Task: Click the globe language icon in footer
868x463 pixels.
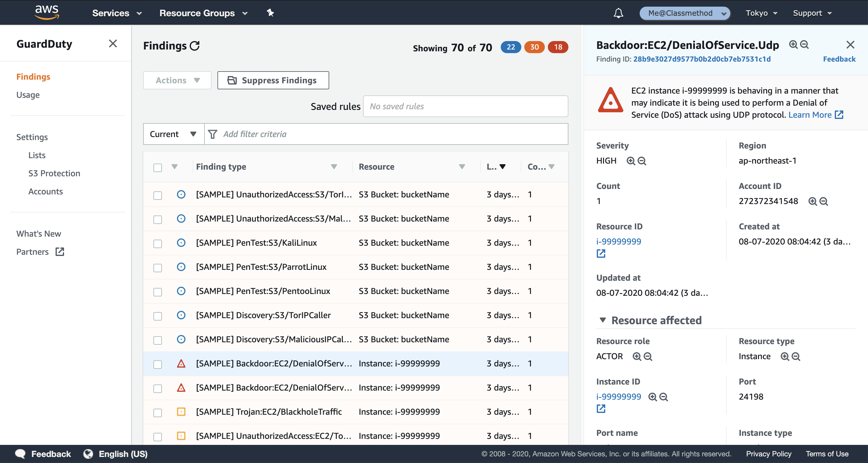Action: tap(88, 454)
